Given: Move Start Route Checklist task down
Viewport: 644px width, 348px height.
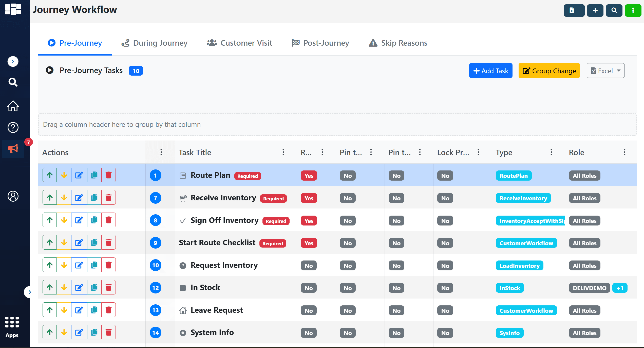Looking at the screenshot, I should (x=64, y=242).
